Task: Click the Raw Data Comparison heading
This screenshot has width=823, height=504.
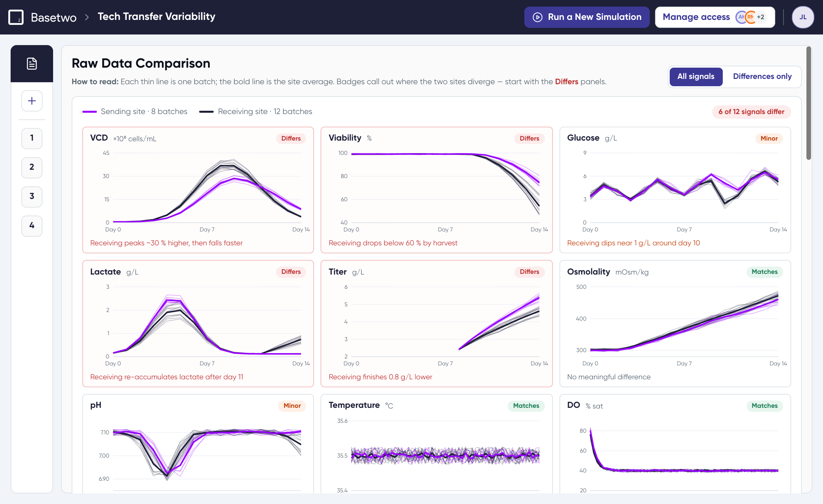Action: point(141,63)
